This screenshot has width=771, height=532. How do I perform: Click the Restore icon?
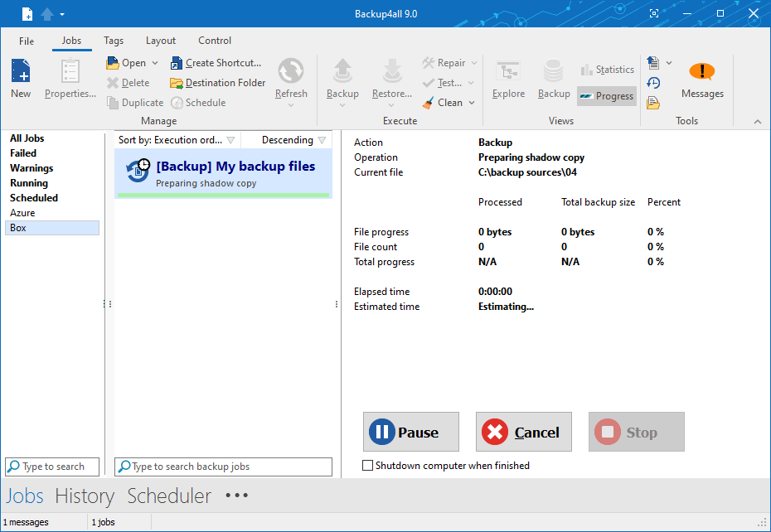tap(392, 70)
